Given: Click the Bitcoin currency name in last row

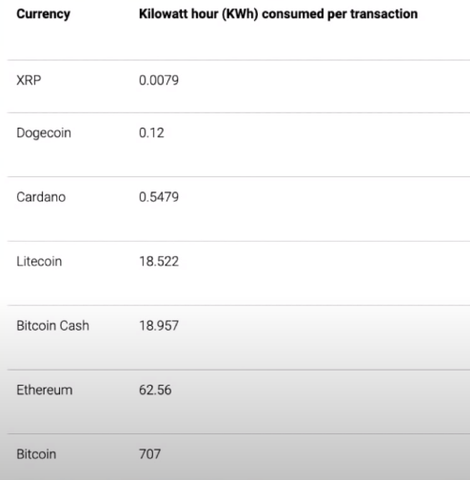Looking at the screenshot, I should coord(36,454).
